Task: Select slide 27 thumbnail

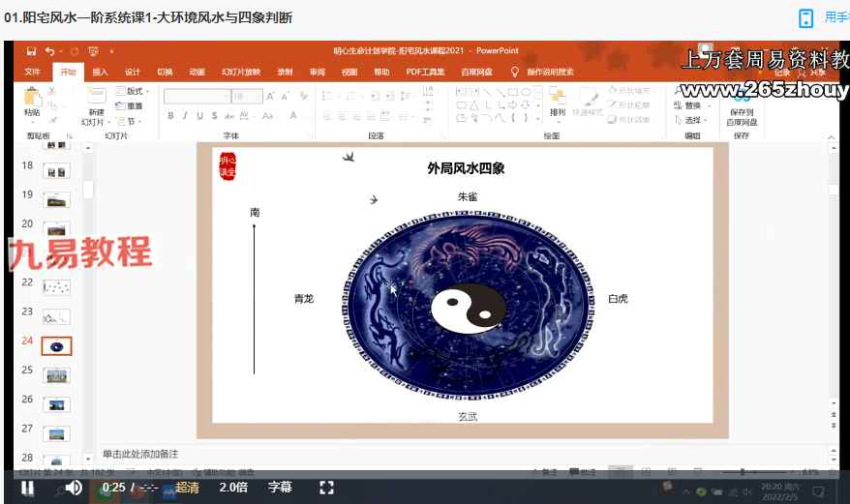Action: coord(56,434)
